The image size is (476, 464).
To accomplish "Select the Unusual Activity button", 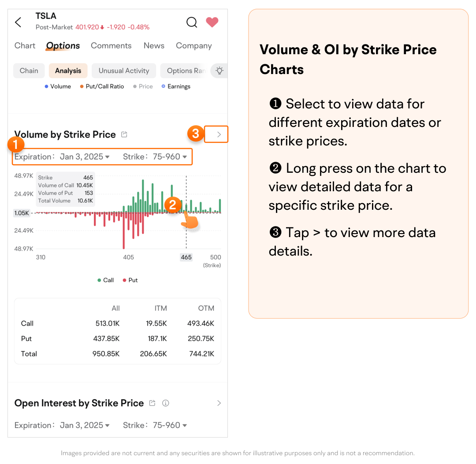I will 124,71.
